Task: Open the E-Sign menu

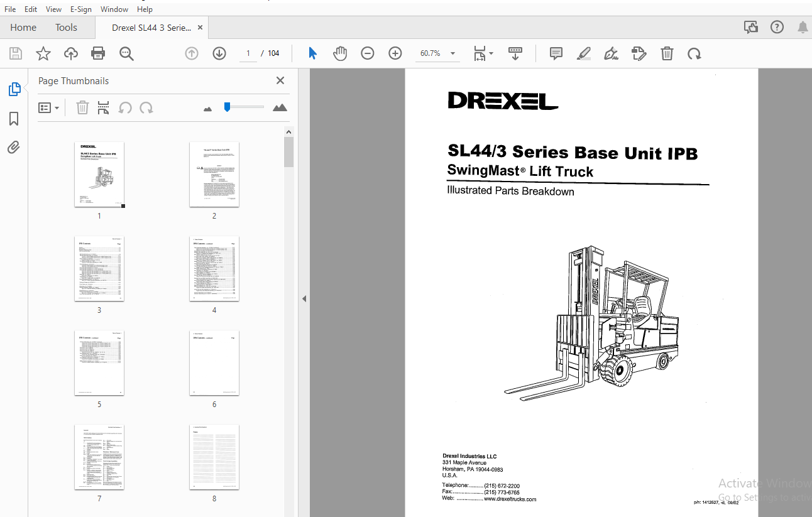Action: pos(80,9)
